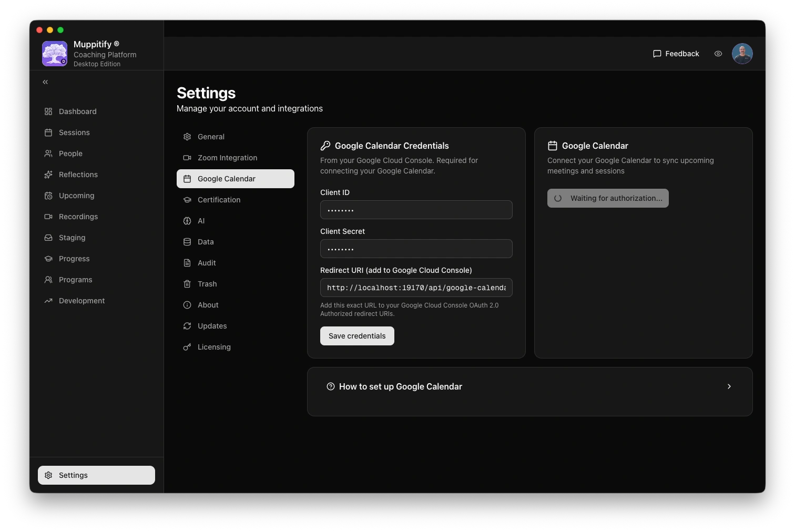Click into the Client ID field
795x532 pixels.
pos(416,210)
